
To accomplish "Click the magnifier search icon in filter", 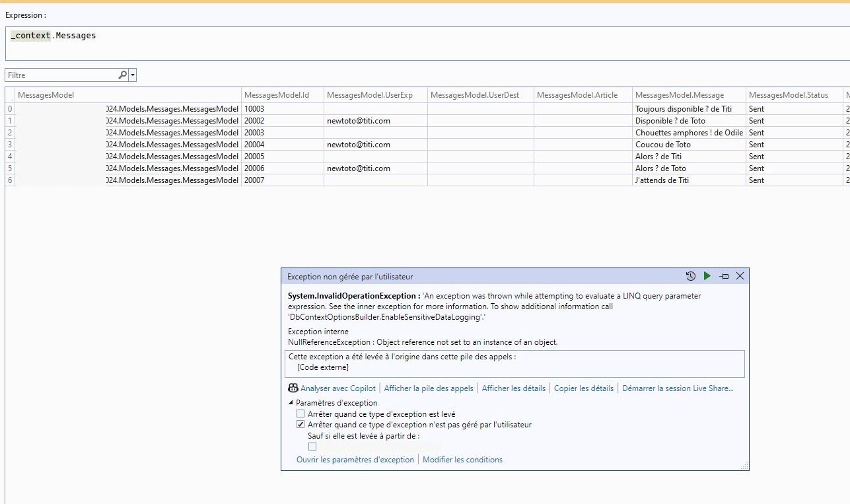I will 122,75.
